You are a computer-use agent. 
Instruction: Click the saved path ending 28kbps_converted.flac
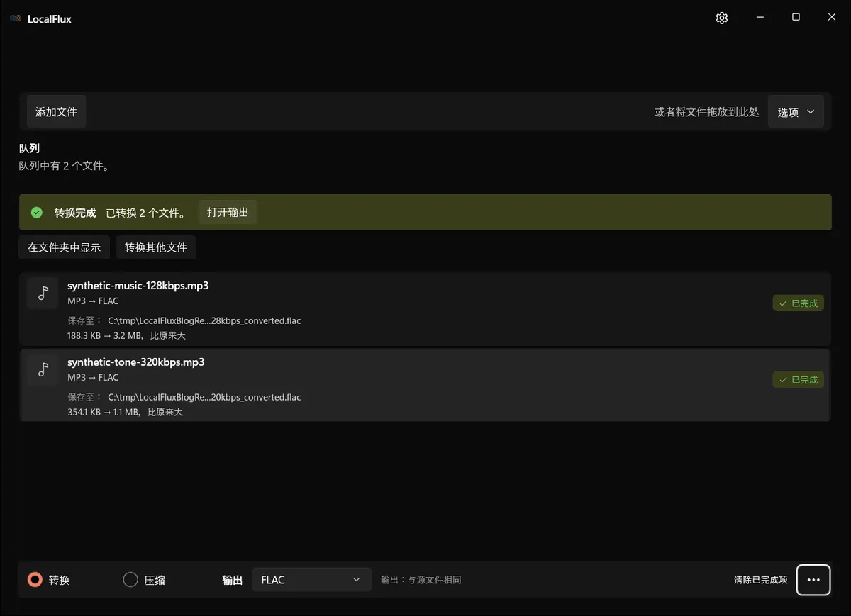pyautogui.click(x=204, y=320)
